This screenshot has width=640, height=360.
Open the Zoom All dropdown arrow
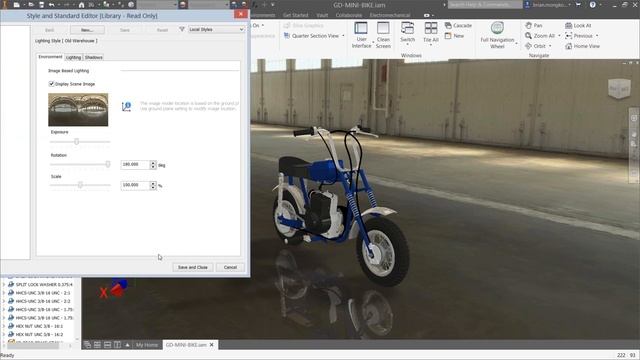[559, 36]
